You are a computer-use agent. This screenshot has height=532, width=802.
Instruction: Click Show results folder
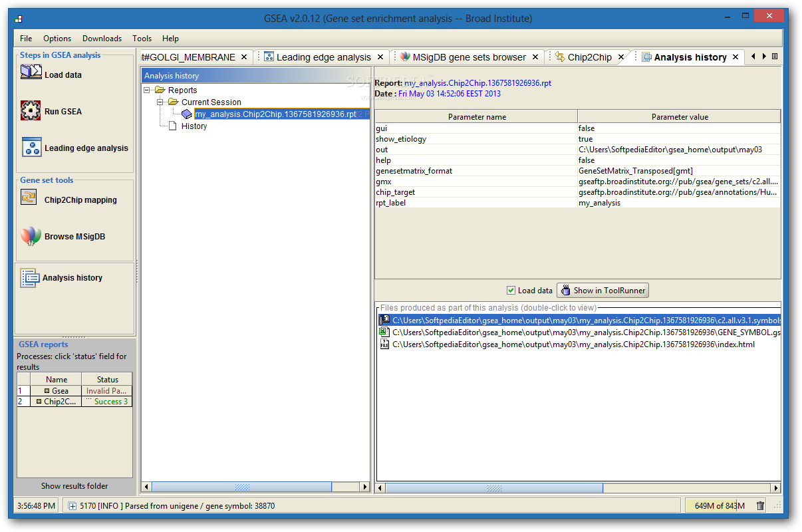click(x=74, y=486)
